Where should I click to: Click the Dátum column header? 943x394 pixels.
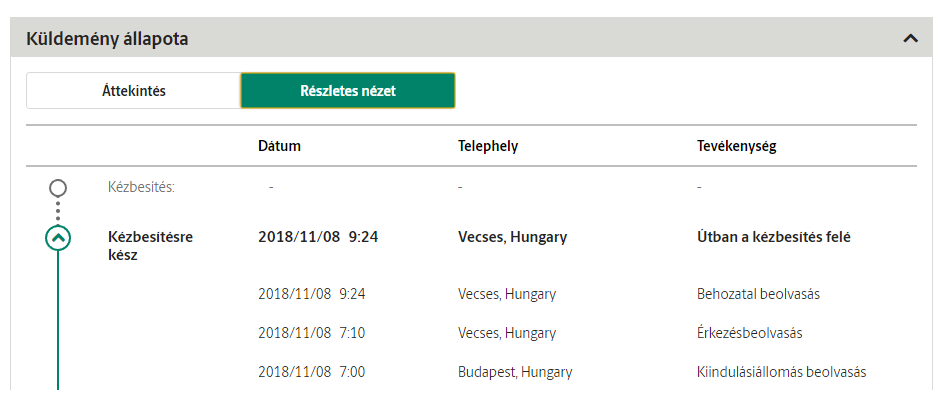(x=280, y=146)
